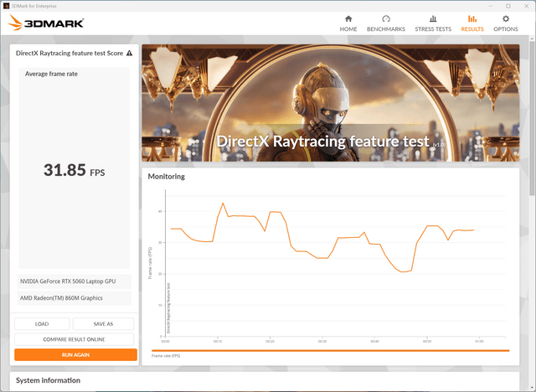This screenshot has width=536, height=392.
Task: Click the orange frame rate timeline bar
Action: (x=331, y=351)
